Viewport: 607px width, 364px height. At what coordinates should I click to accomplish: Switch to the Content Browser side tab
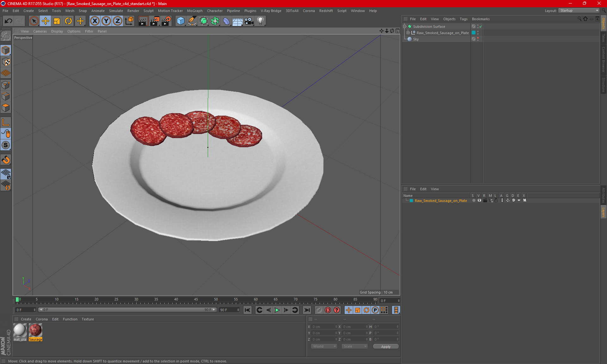point(603,60)
